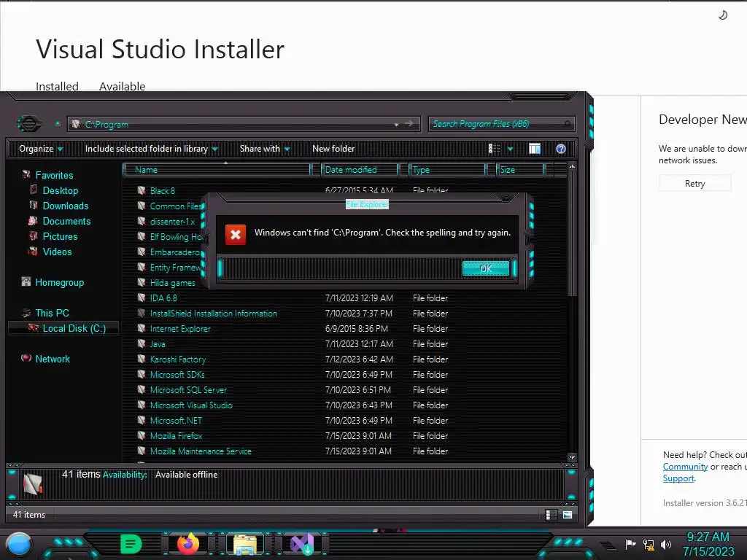This screenshot has width=747, height=560.
Task: Select the Internet Explorer folder
Action: pyautogui.click(x=180, y=329)
